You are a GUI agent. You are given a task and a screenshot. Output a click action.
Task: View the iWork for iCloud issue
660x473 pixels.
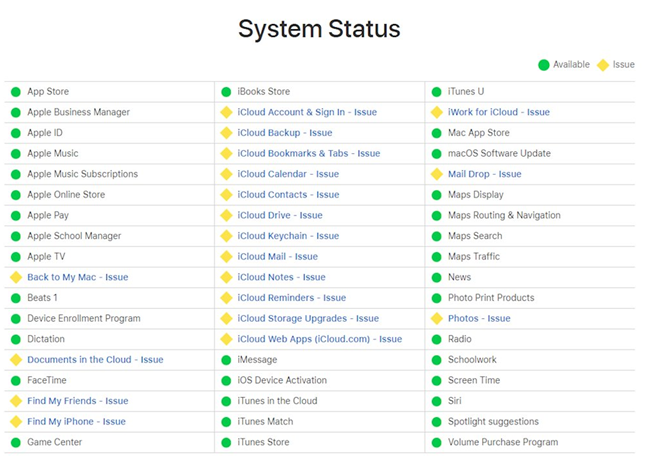click(498, 112)
